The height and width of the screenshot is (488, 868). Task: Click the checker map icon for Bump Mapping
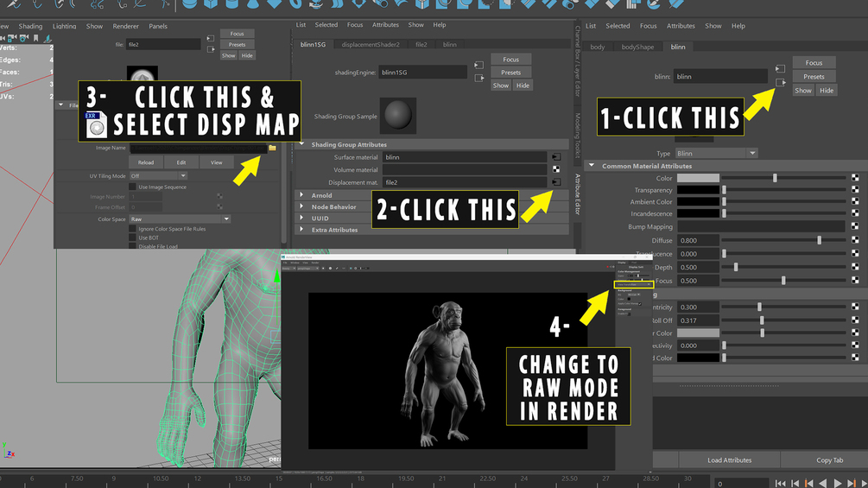coord(855,226)
